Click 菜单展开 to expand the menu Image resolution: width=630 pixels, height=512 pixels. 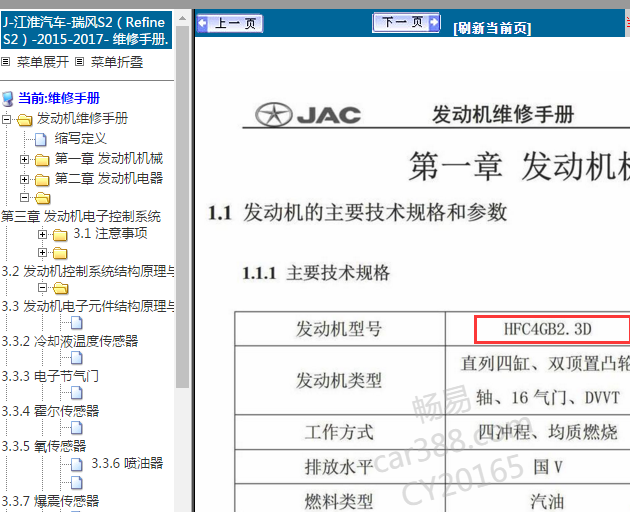pyautogui.click(x=43, y=62)
